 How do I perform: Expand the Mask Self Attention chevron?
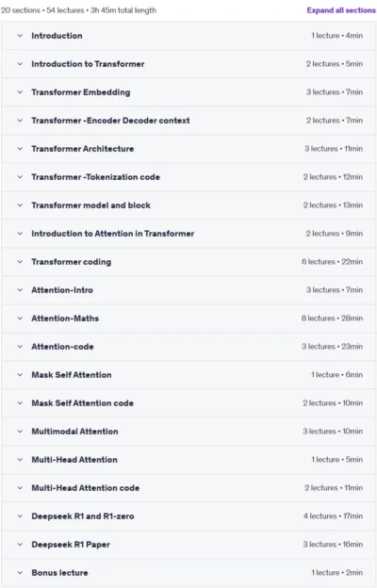click(20, 375)
